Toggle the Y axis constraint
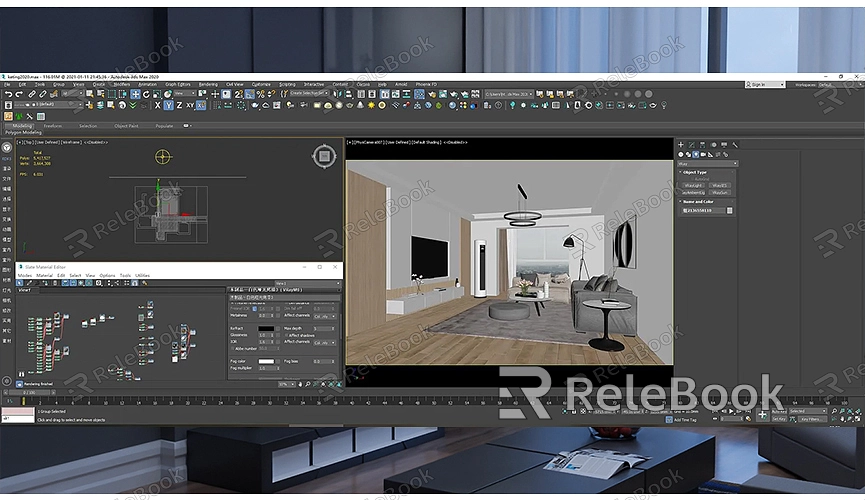 (169, 105)
